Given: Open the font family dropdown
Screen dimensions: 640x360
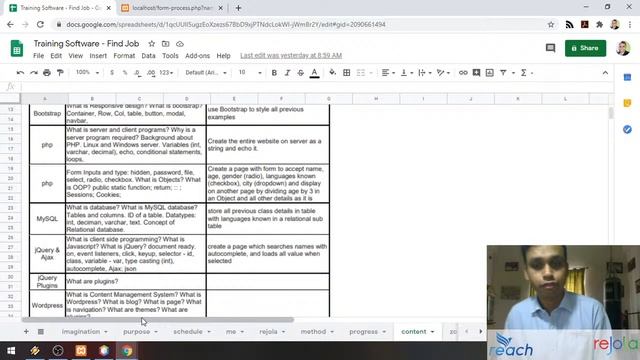Looking at the screenshot, I should (206, 73).
